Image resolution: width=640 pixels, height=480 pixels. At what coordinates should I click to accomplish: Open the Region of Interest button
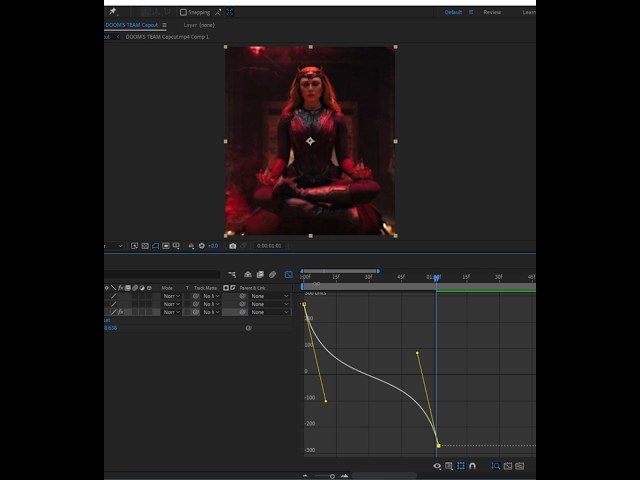tap(166, 246)
